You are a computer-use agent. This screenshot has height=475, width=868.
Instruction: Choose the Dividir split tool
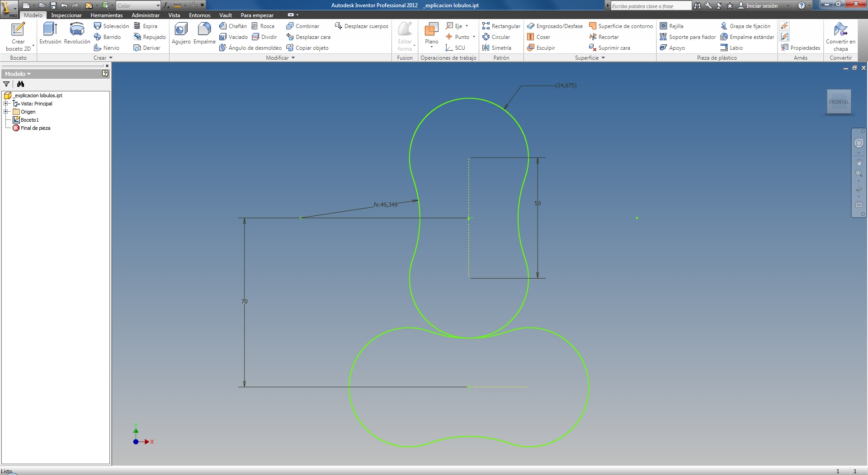click(264, 37)
